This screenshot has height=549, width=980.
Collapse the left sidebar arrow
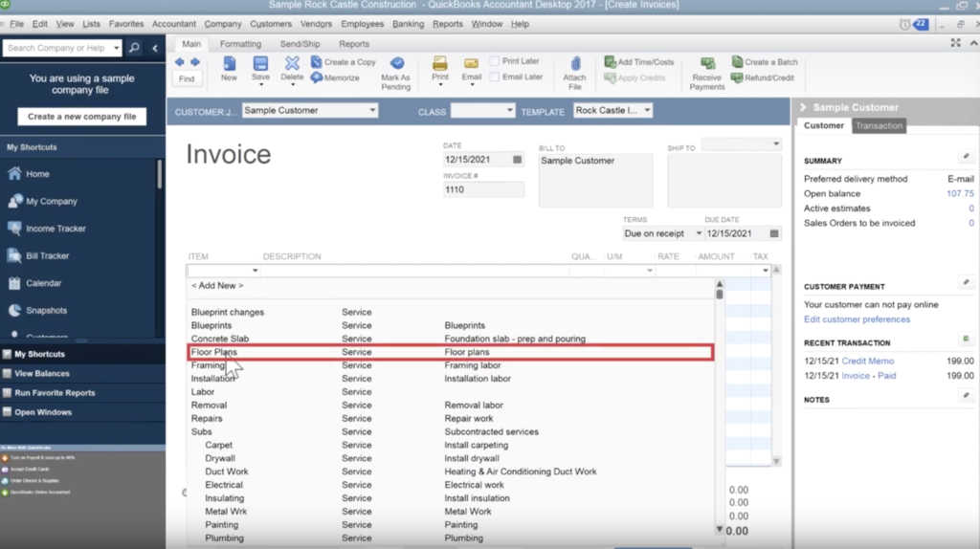[155, 48]
